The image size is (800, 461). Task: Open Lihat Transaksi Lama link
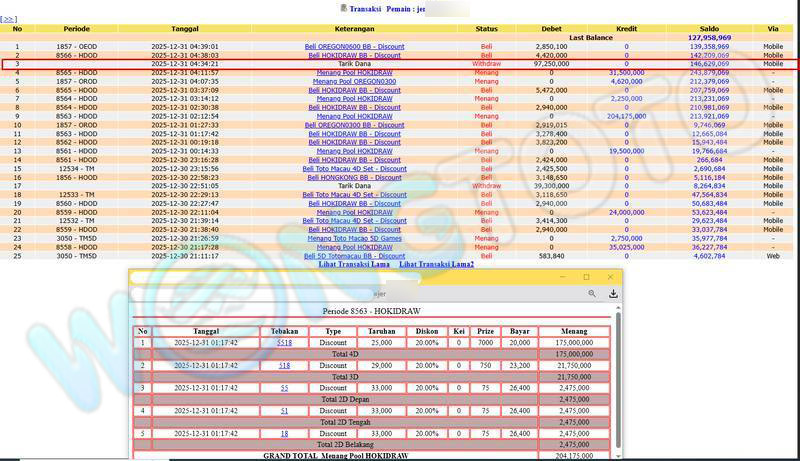pyautogui.click(x=353, y=264)
